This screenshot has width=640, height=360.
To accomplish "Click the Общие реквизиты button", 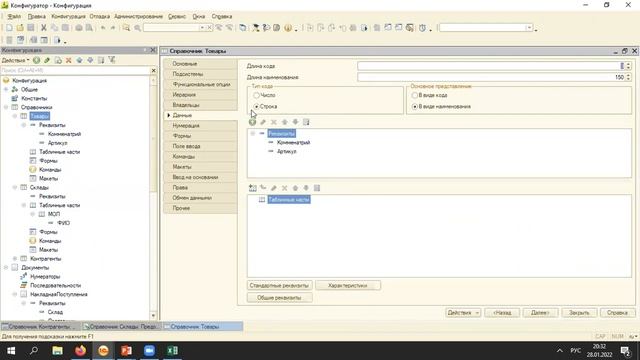I will [280, 298].
